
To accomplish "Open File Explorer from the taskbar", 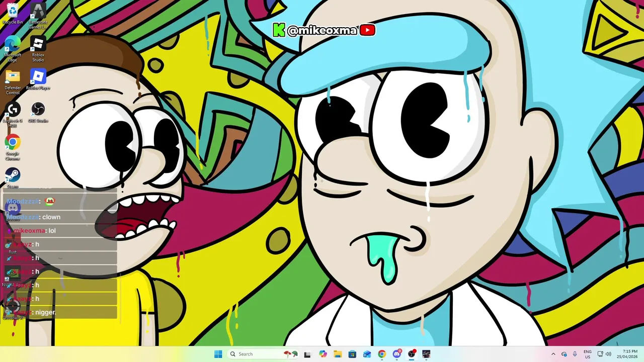I will point(338,354).
